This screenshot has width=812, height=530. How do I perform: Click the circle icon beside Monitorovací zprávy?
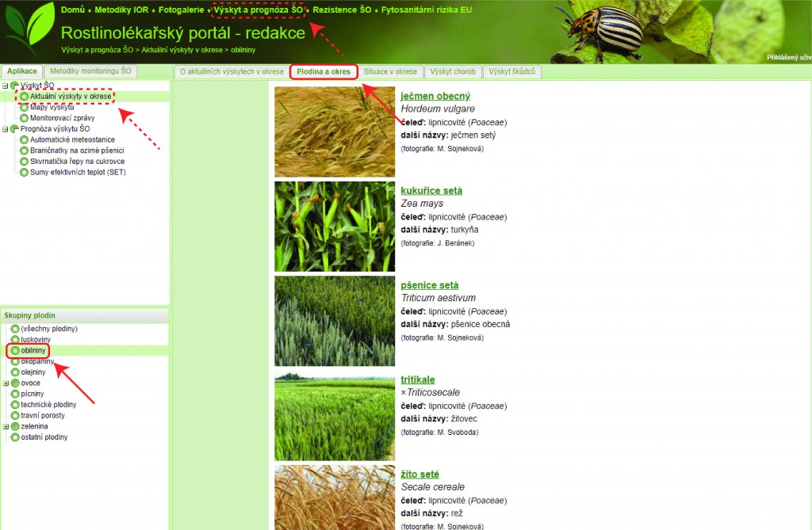[24, 118]
